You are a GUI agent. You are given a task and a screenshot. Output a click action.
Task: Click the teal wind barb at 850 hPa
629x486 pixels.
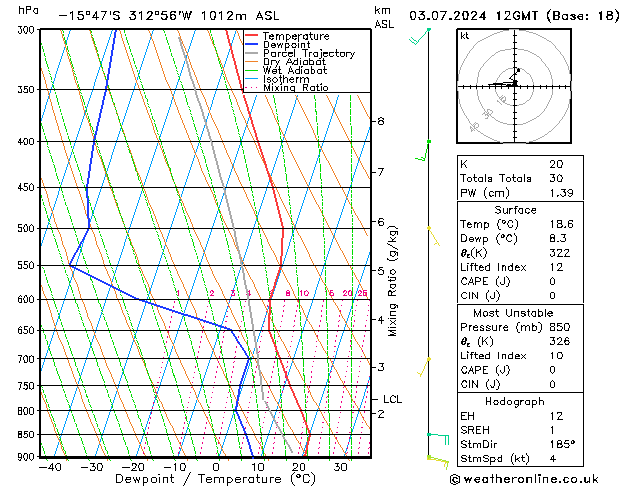point(438,439)
